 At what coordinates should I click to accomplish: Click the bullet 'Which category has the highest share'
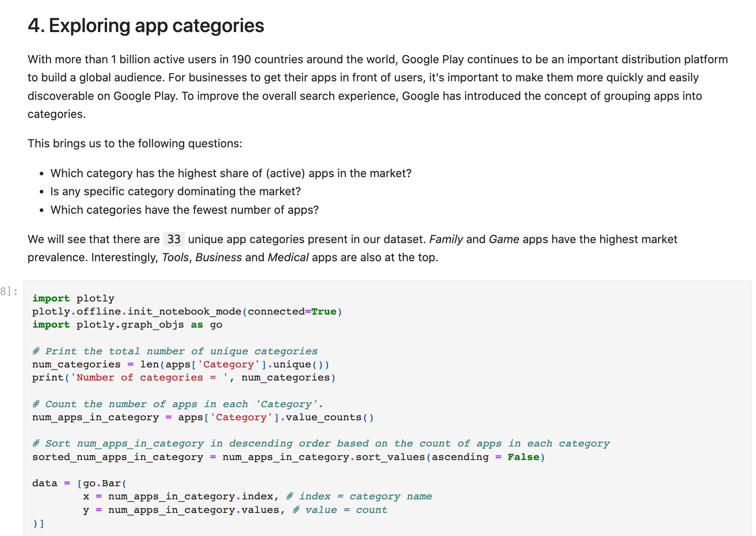pyautogui.click(x=231, y=174)
